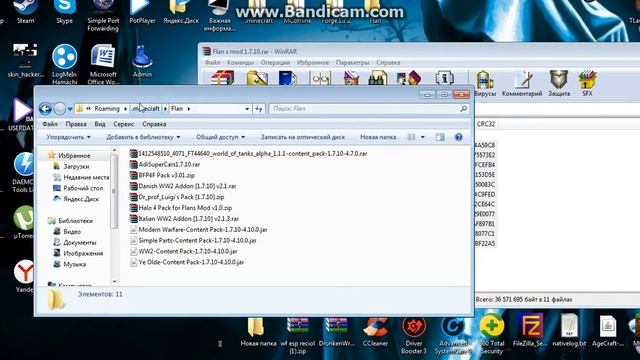Image resolution: width=640 pixels, height=360 pixels.
Task: Open recent pages dropdown beside forward arrow
Action: [x=70, y=109]
